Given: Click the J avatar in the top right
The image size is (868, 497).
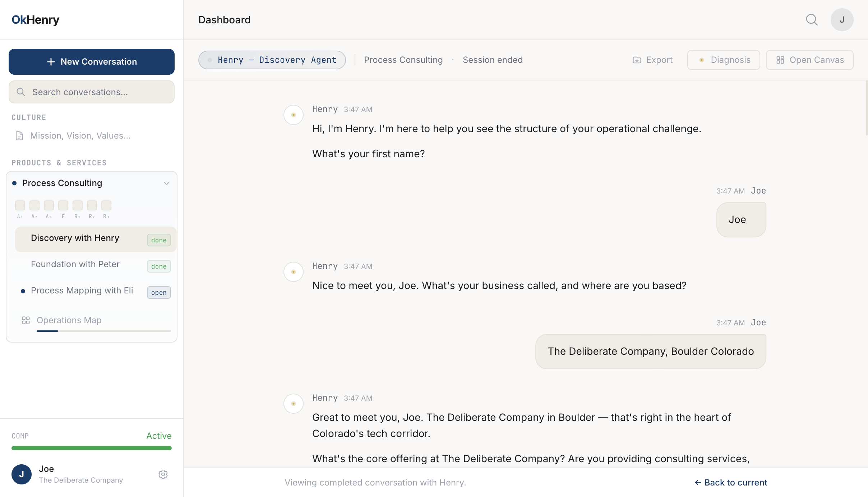Looking at the screenshot, I should 842,20.
